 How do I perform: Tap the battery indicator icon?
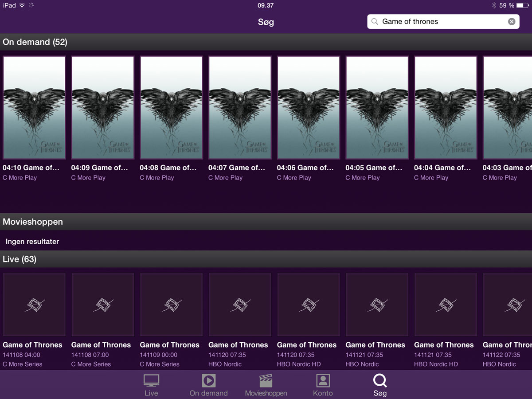(523, 5)
